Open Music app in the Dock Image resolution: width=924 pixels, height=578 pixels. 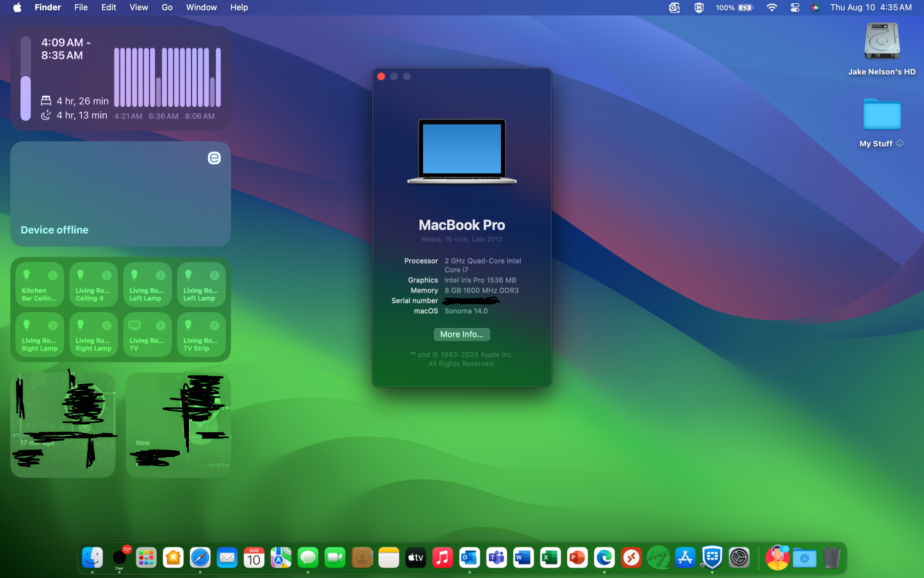pyautogui.click(x=443, y=558)
